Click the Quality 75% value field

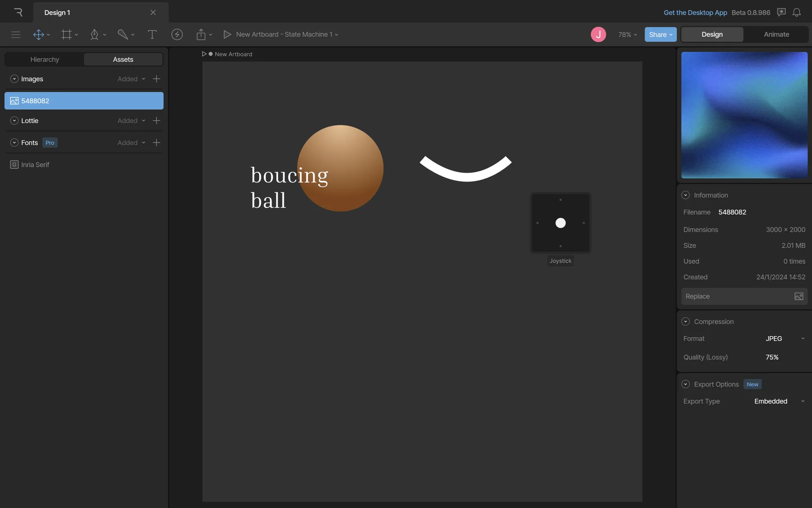(x=772, y=357)
